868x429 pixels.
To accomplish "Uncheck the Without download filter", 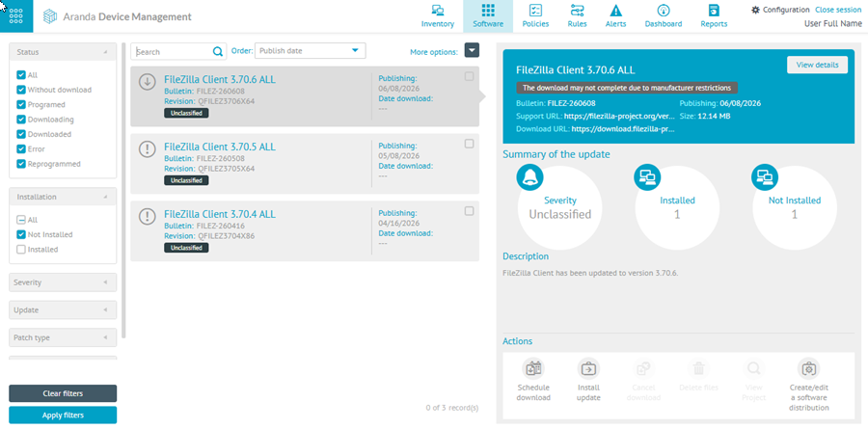I will tap(21, 90).
